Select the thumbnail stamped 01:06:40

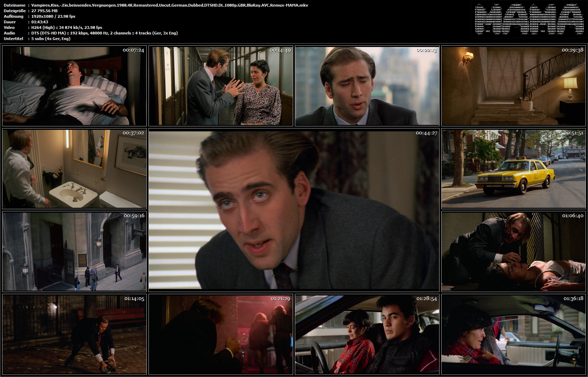[513, 251]
